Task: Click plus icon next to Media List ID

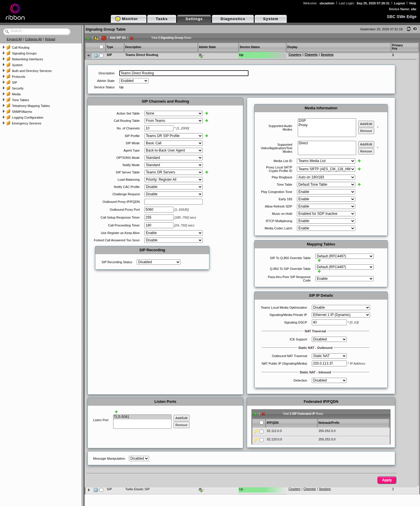Action: [x=359, y=161]
